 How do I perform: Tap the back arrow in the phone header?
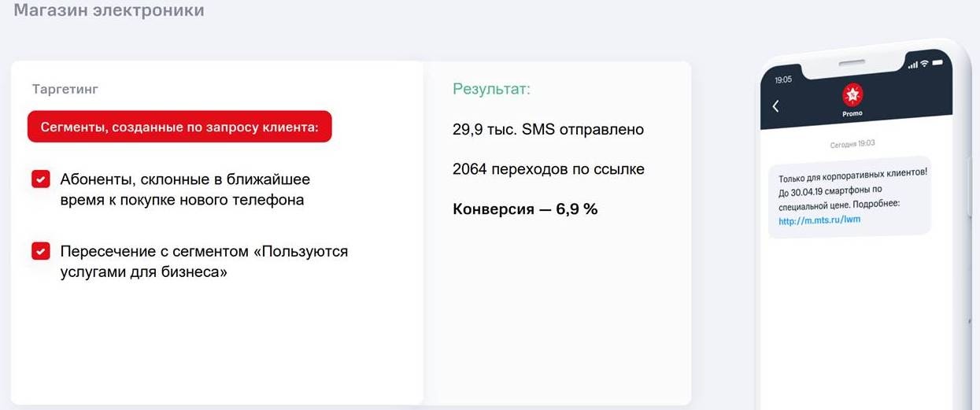tap(776, 106)
